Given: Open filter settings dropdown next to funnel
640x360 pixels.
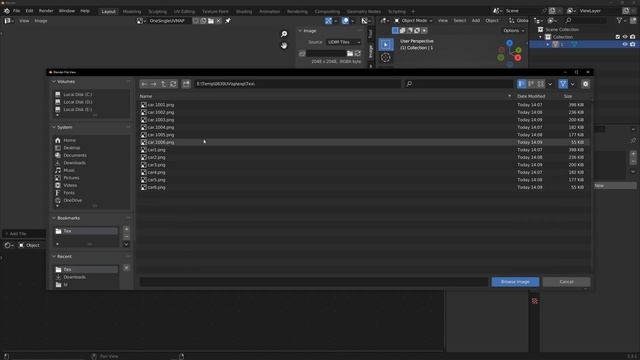Looking at the screenshot, I should tap(572, 84).
